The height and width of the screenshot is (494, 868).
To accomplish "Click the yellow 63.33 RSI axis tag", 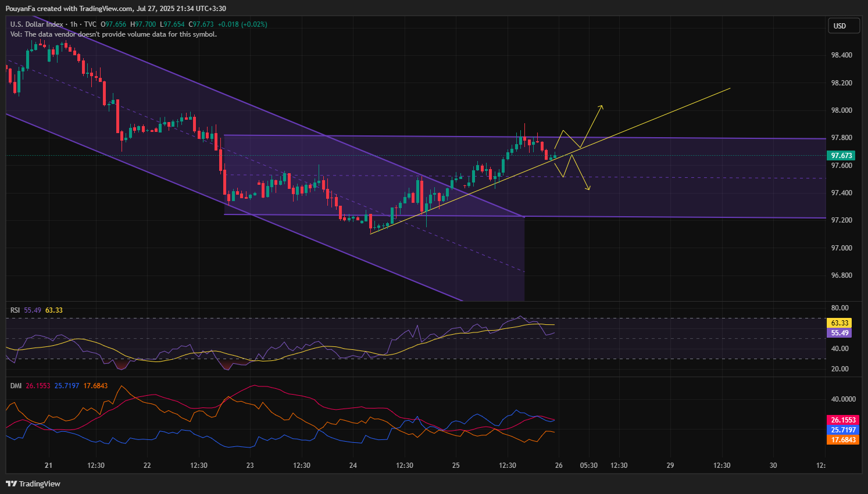I will click(x=840, y=323).
